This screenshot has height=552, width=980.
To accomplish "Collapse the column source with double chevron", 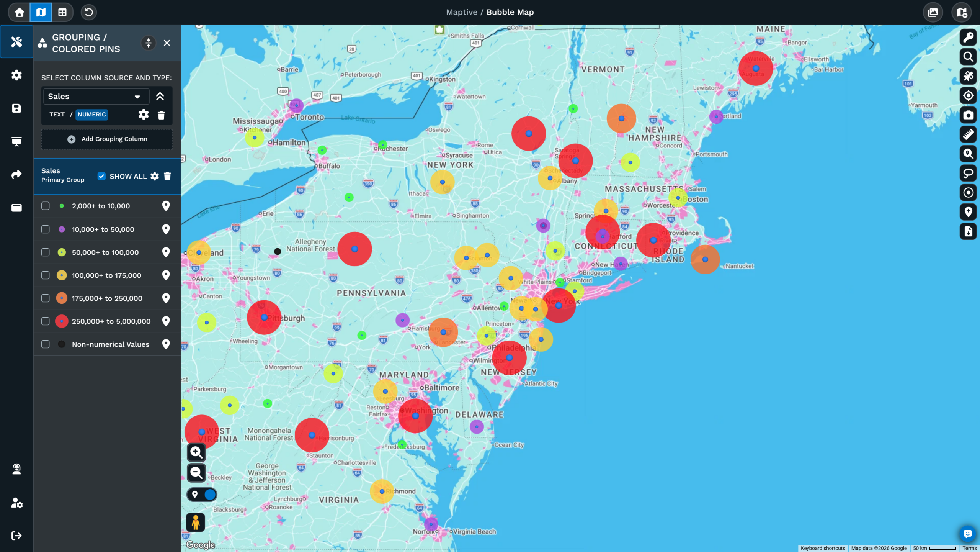I will pos(160,97).
